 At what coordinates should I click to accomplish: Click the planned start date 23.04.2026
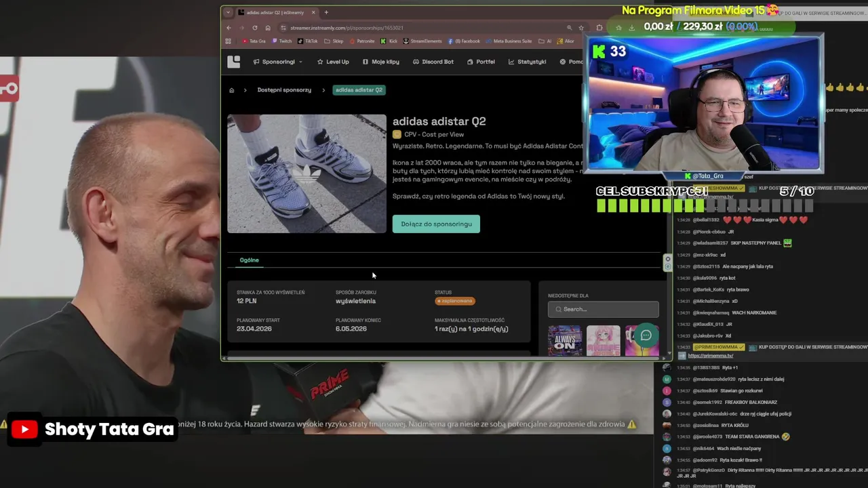[254, 329]
